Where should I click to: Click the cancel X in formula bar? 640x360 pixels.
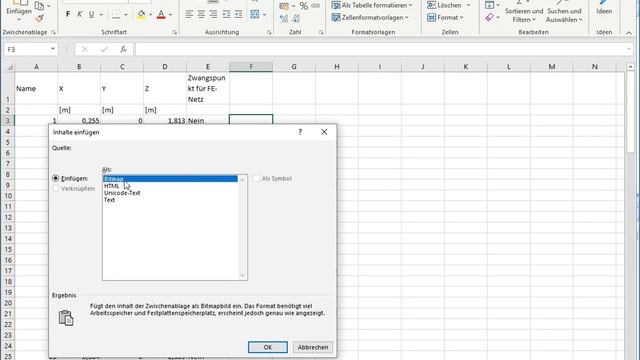(x=84, y=49)
